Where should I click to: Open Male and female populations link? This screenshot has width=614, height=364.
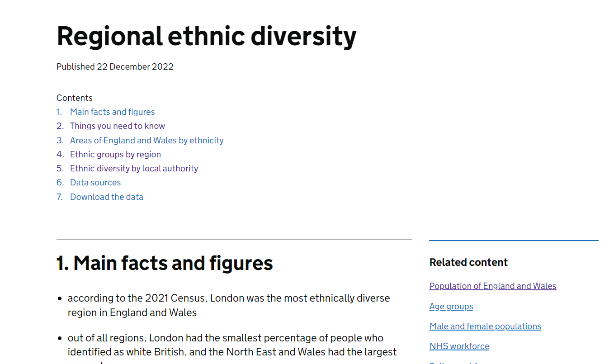(485, 326)
